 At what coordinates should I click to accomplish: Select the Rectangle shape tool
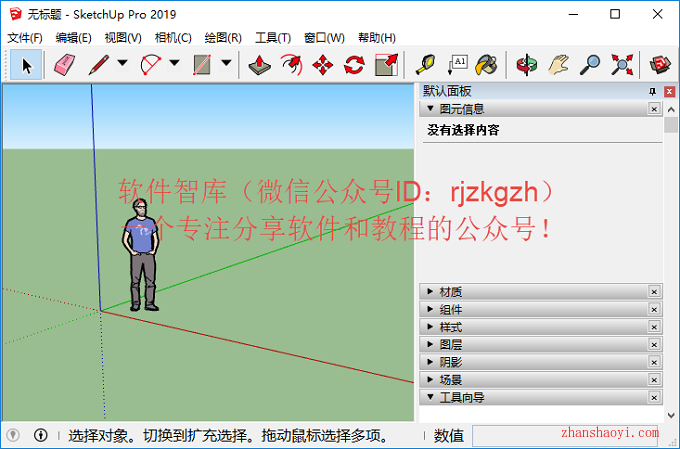202,65
